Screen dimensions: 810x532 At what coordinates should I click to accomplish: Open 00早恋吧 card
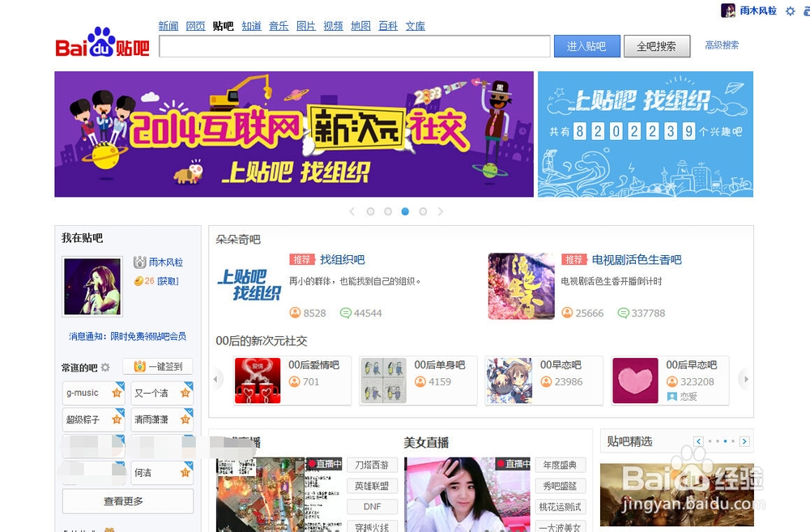point(544,381)
